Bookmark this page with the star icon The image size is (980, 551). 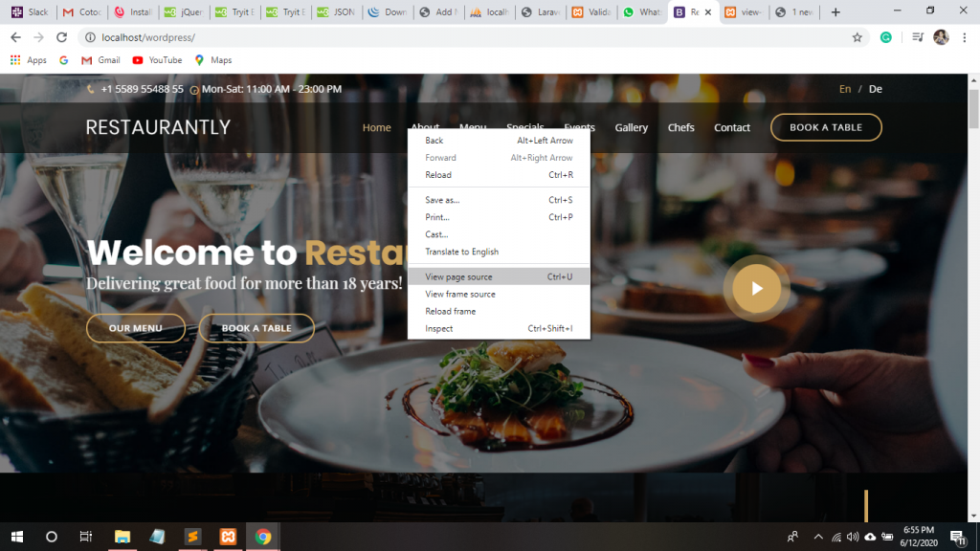(857, 37)
